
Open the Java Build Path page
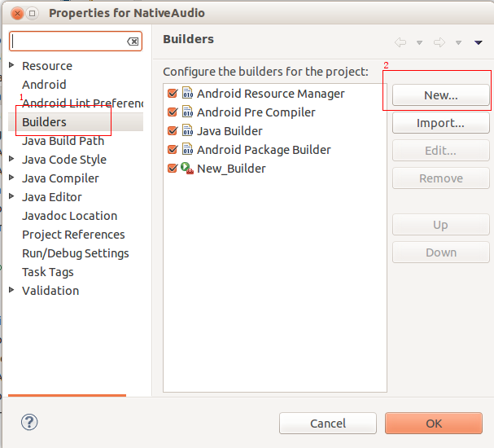63,141
